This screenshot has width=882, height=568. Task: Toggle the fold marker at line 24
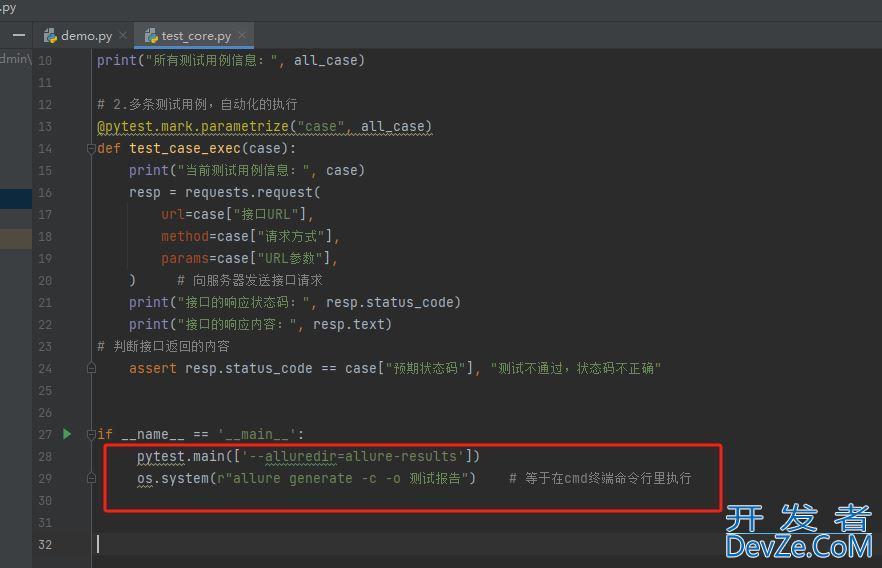pyautogui.click(x=91, y=368)
